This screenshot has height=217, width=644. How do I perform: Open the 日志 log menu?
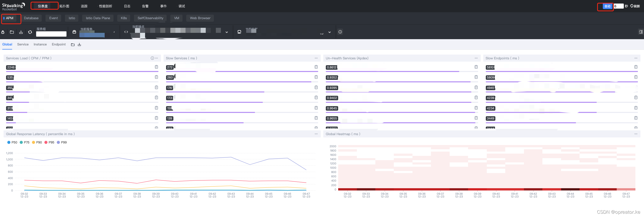coord(127,6)
